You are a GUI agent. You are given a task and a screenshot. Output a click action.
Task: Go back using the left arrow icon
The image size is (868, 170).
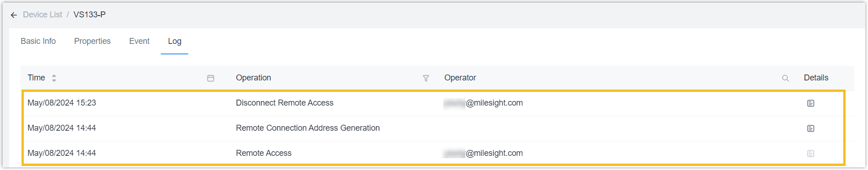(x=14, y=15)
